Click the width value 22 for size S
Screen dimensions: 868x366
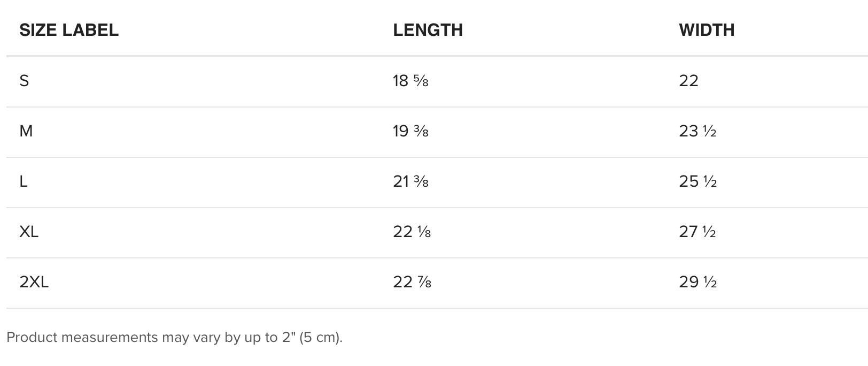688,81
